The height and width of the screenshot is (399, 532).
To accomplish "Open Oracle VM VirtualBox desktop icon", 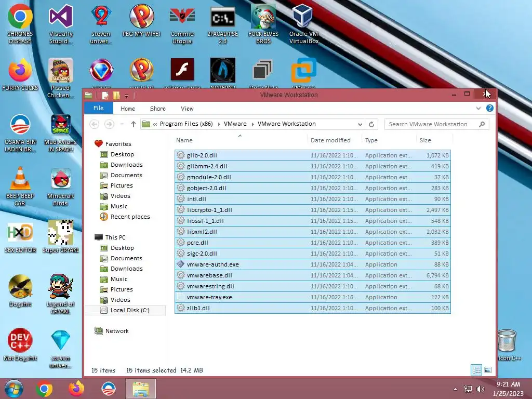I will (x=303, y=24).
